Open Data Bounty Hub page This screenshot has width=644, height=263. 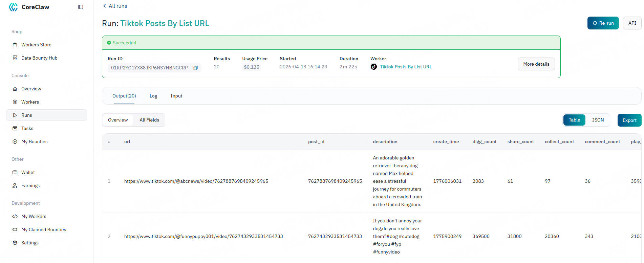pos(39,58)
